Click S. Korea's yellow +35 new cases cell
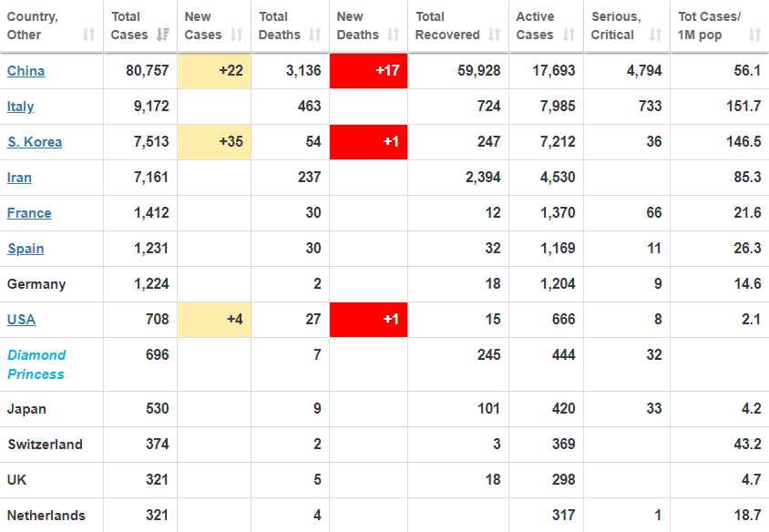This screenshot has width=769, height=532. click(x=213, y=142)
